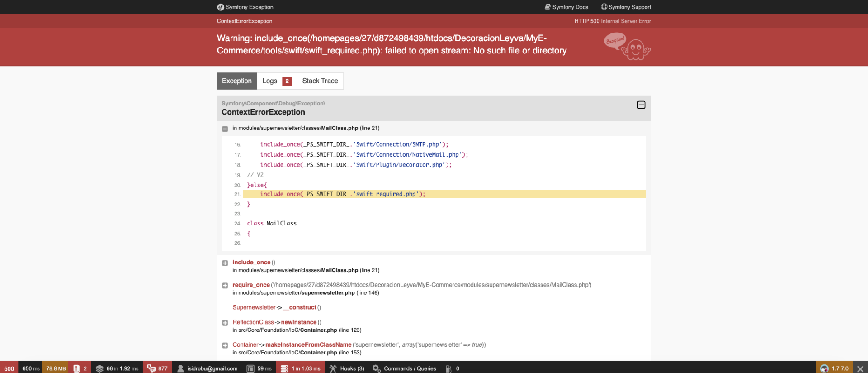Collapse the ContextErrorException block

pos(641,105)
